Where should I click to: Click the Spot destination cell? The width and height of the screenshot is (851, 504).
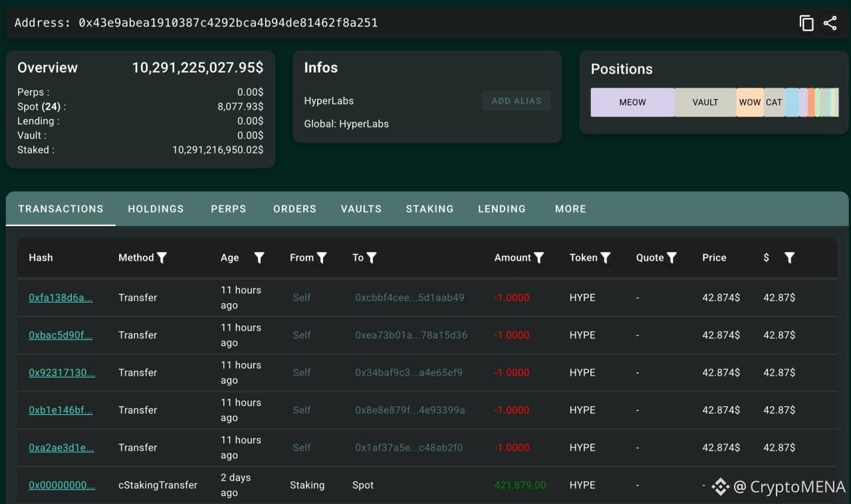click(x=363, y=485)
